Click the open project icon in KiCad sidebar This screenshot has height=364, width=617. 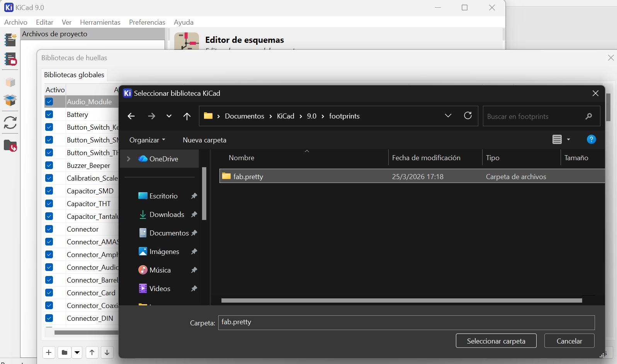point(10,59)
